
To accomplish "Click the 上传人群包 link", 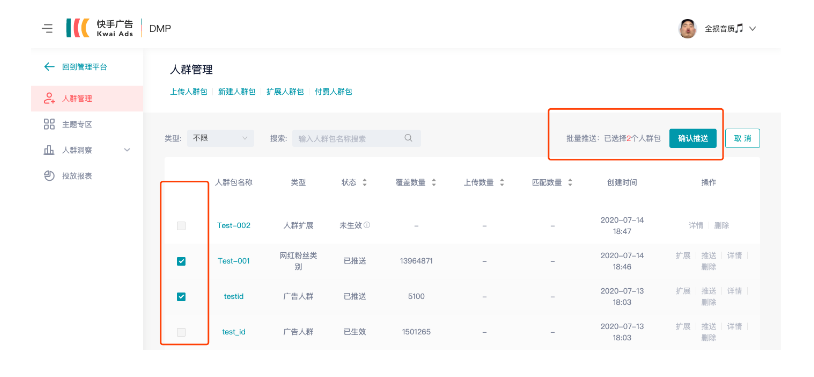I will point(188,92).
